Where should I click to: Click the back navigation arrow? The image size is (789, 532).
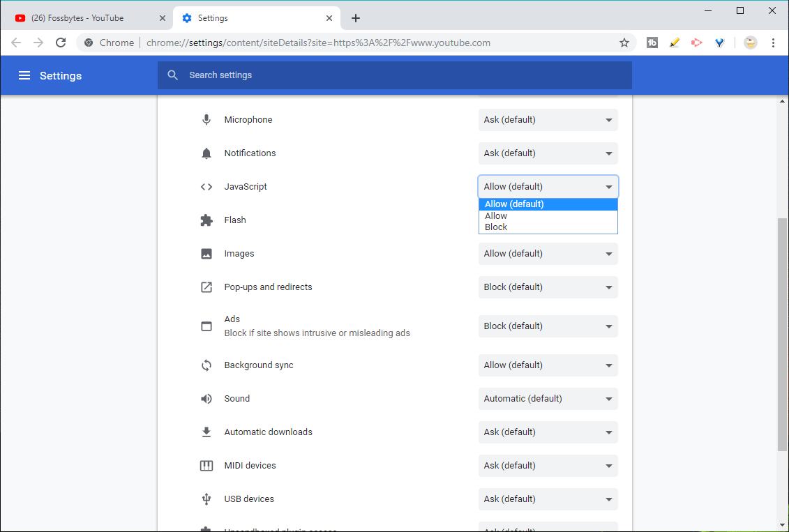16,43
